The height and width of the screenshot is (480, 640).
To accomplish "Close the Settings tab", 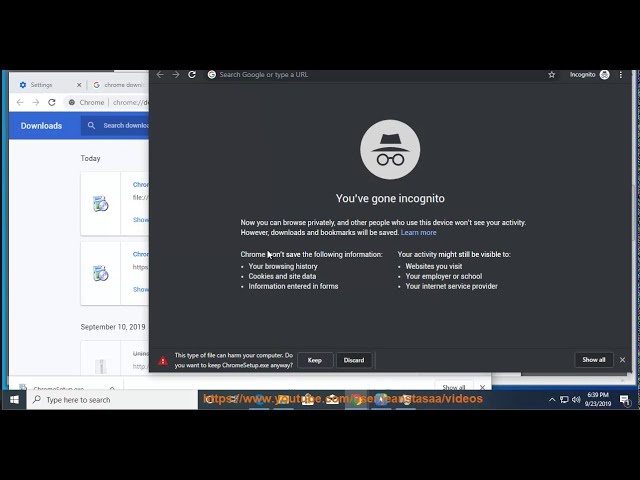I will [x=79, y=85].
